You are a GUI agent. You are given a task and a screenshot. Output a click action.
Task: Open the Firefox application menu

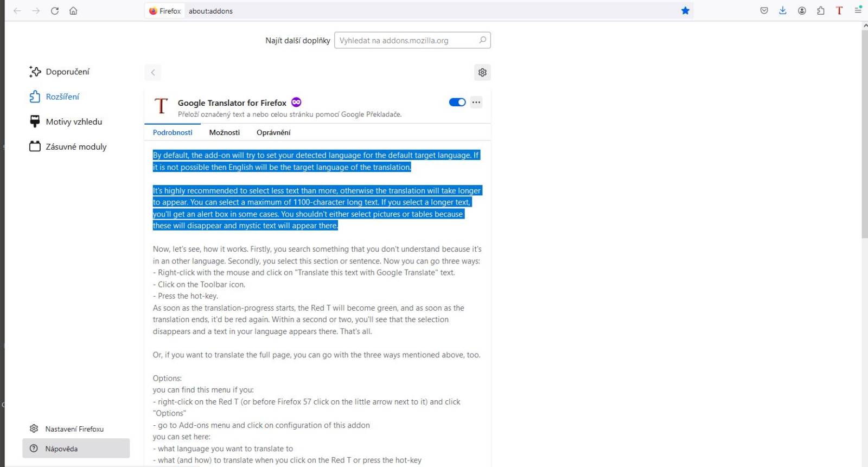(x=858, y=10)
